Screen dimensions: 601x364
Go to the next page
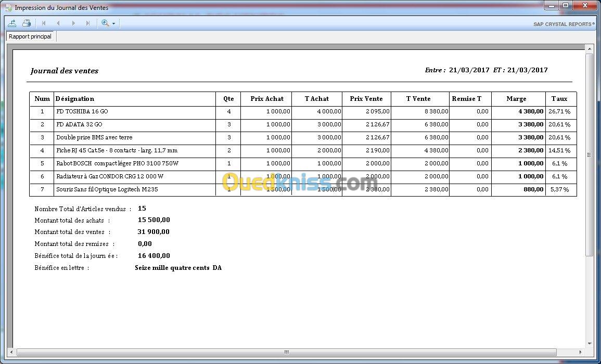click(73, 23)
